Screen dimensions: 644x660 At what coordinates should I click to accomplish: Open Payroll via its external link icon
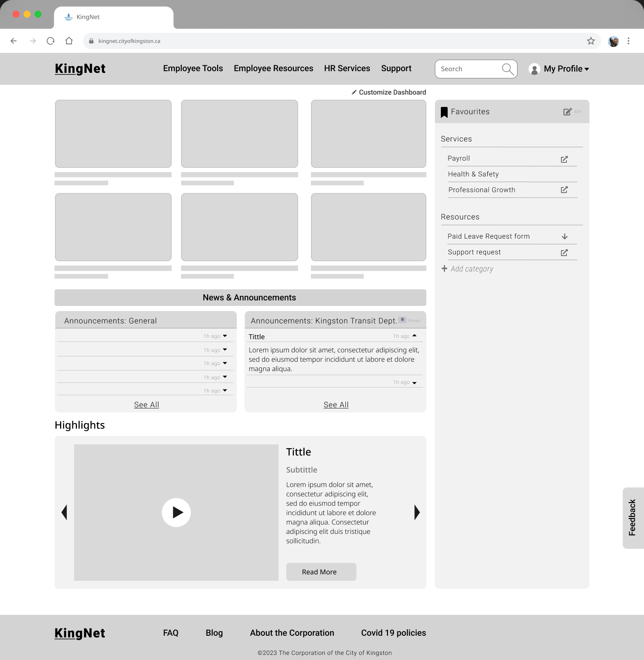coord(564,159)
